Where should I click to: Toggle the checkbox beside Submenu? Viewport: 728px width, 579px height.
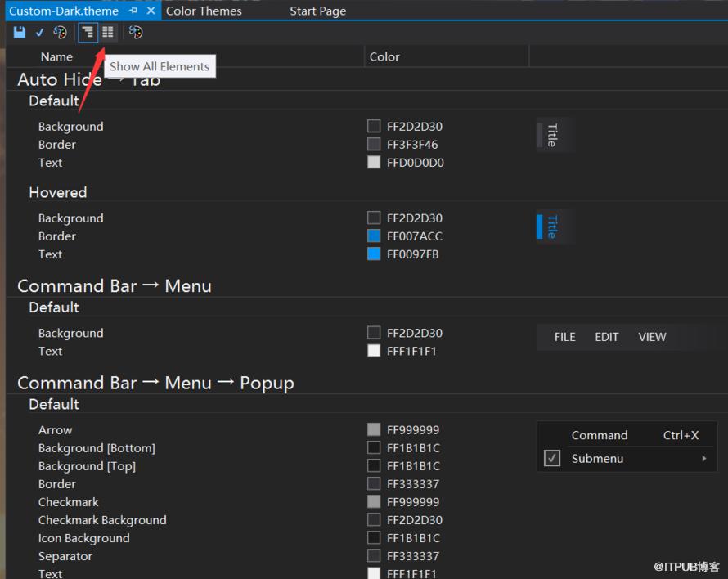[x=552, y=458]
